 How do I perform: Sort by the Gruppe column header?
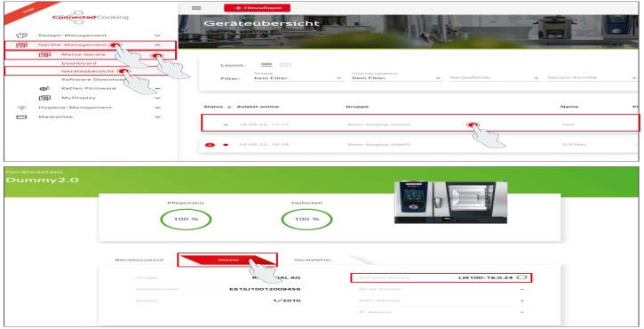357,107
